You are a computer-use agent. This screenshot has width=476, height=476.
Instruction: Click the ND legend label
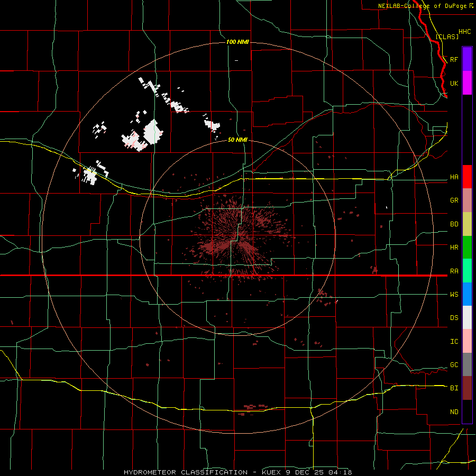[x=454, y=412]
